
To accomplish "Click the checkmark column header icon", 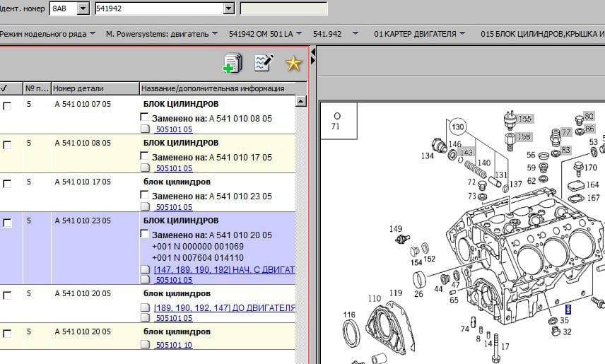I will point(5,88).
